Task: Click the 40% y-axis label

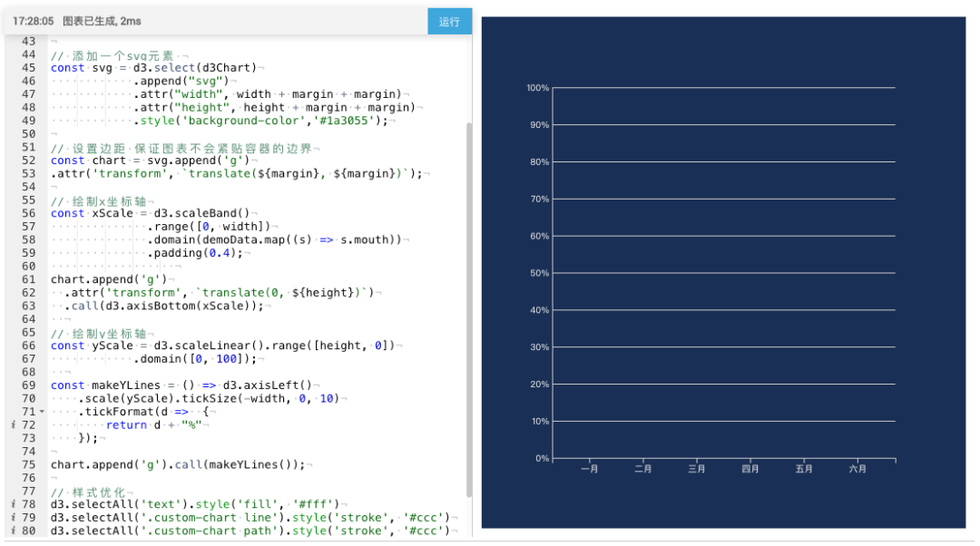Action: coord(539,310)
